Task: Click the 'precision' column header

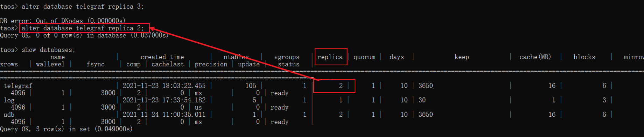Action: point(211,64)
